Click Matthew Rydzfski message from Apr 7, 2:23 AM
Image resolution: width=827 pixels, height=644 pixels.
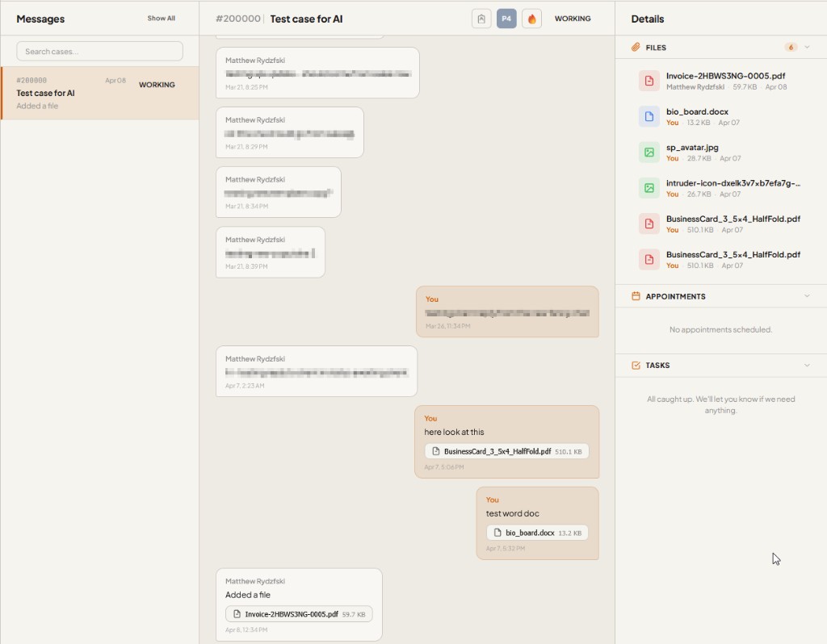(317, 371)
